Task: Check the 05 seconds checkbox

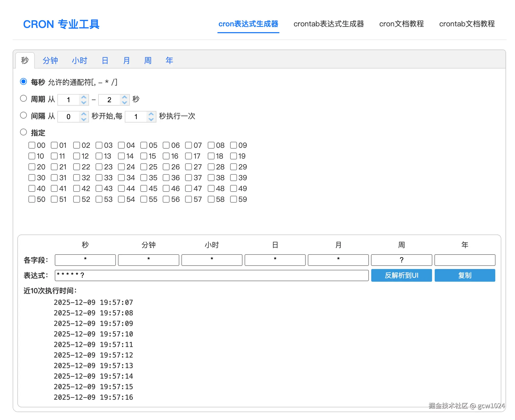Action: click(144, 145)
